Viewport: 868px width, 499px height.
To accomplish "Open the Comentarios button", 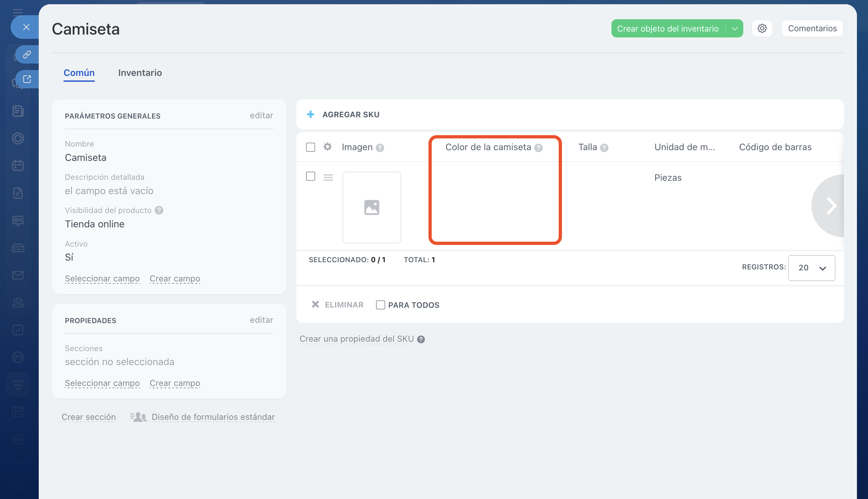I will [x=812, y=28].
